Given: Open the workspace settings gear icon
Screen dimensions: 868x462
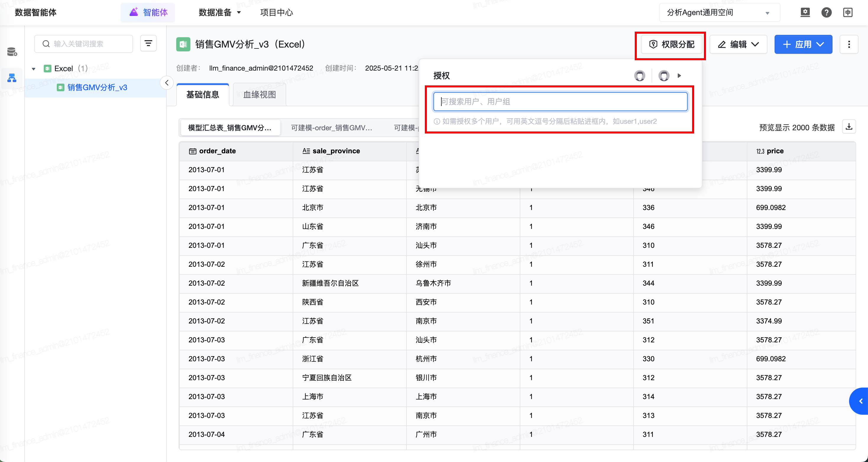Looking at the screenshot, I should [805, 12].
